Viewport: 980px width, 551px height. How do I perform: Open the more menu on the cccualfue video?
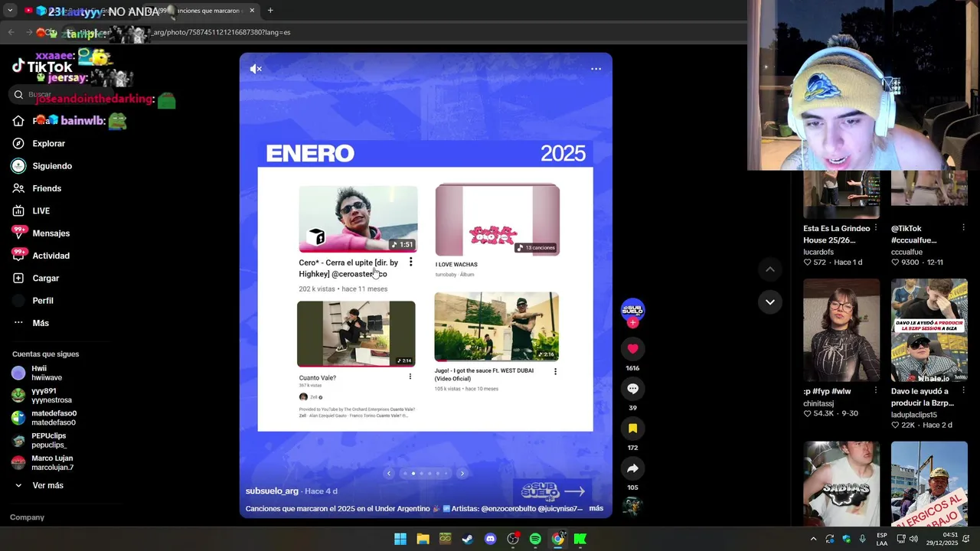coord(964,228)
